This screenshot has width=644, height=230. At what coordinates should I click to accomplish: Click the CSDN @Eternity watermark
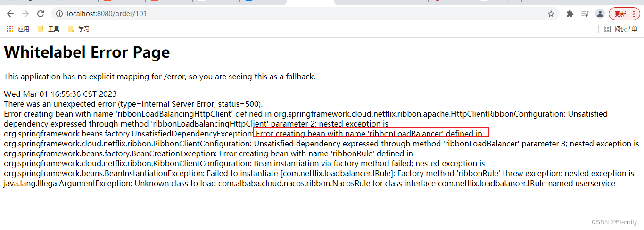tap(614, 222)
